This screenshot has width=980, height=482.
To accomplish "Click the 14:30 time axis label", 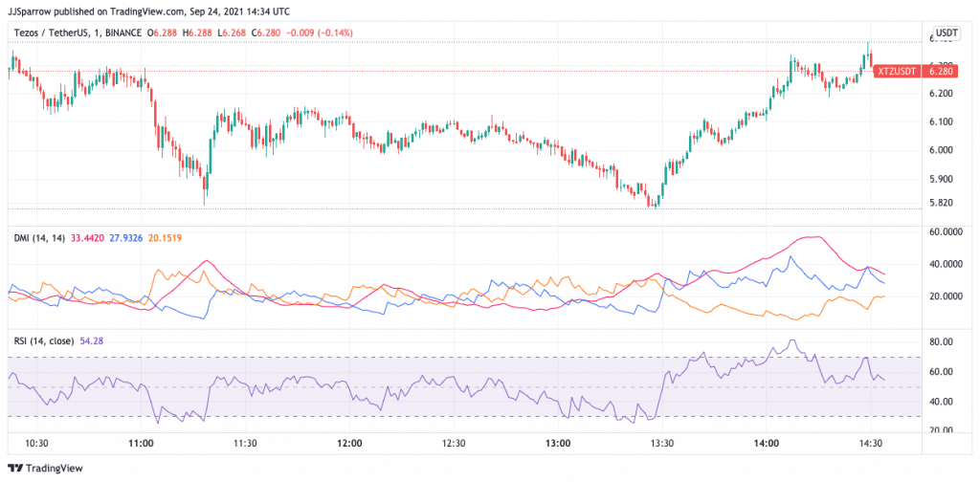I will point(871,444).
